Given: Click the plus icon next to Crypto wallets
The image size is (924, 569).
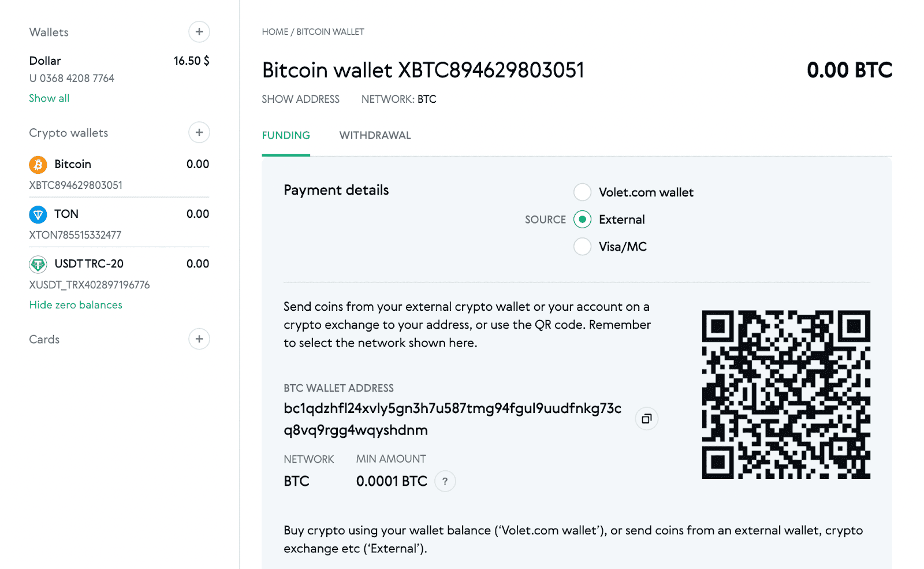Looking at the screenshot, I should tap(199, 132).
